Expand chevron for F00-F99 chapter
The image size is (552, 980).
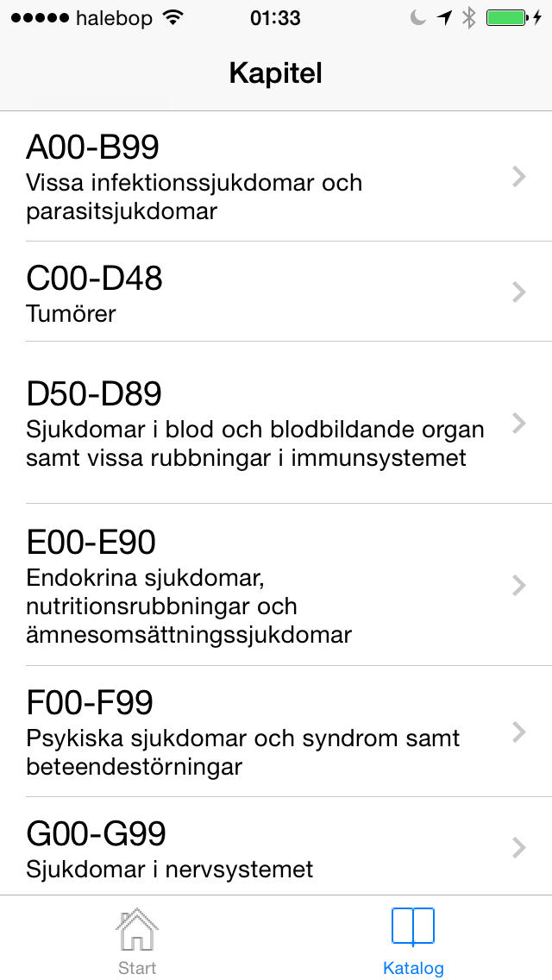click(519, 732)
